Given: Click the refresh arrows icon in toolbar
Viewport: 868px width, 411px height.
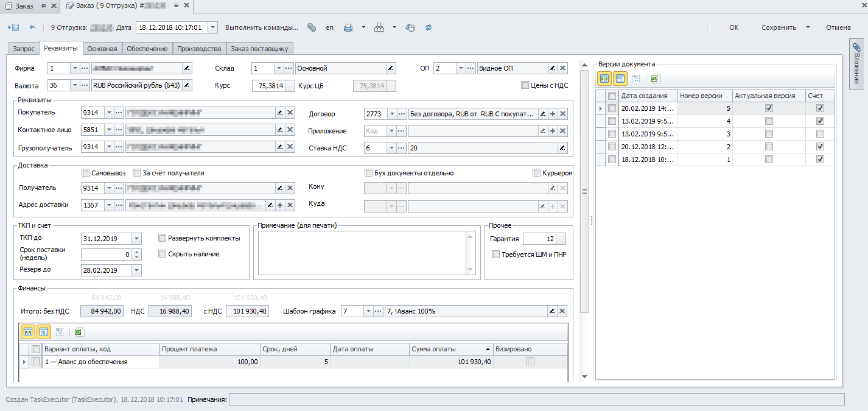Looking at the screenshot, I should coord(428,27).
